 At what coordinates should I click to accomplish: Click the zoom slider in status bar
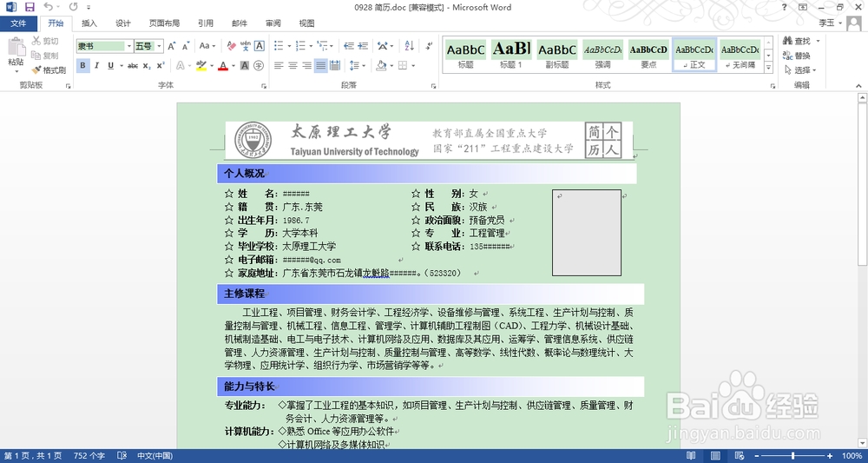click(792, 455)
